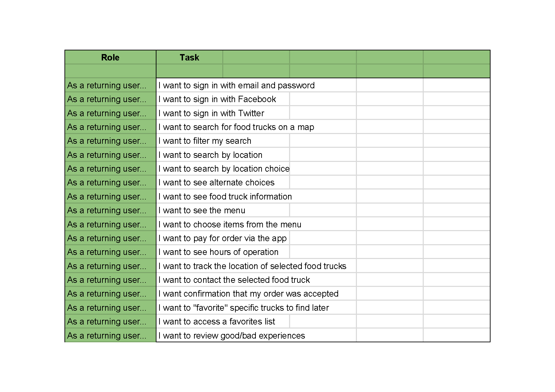Select the Role header cell
Screen dimensions: 555x392
click(110, 57)
